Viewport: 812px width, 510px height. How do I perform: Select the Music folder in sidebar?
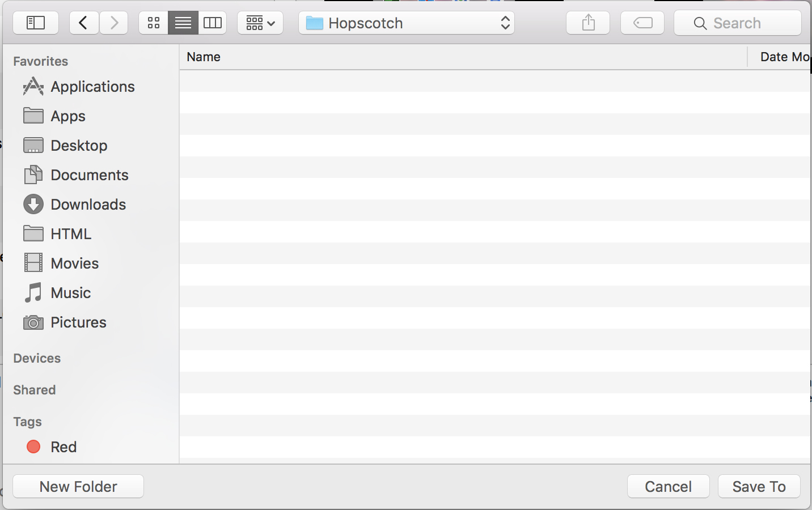70,293
